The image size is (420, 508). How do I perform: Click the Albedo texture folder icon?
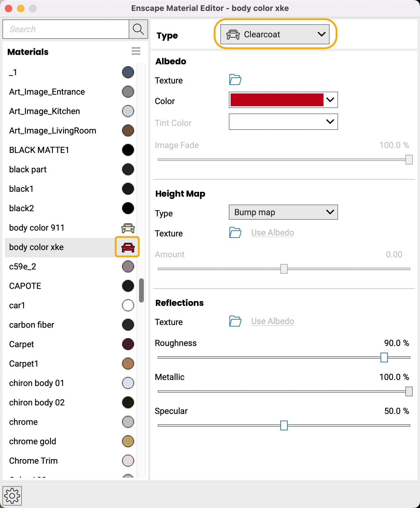click(235, 80)
